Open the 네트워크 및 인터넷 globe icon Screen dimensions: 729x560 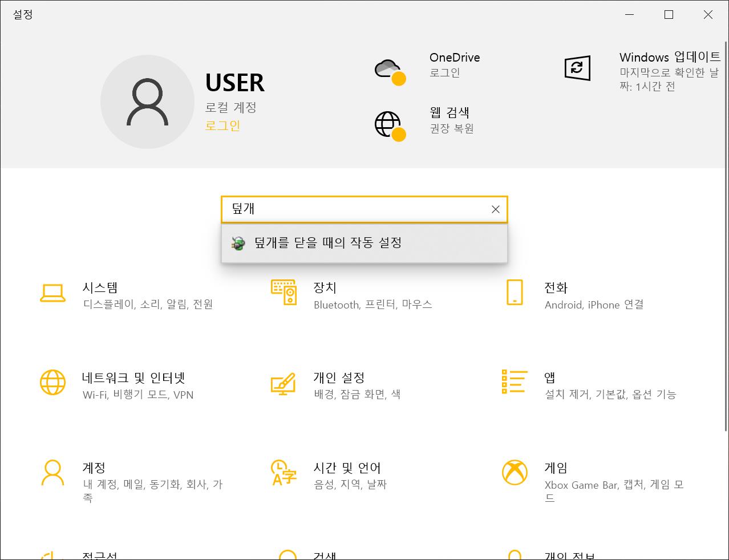[x=52, y=382]
